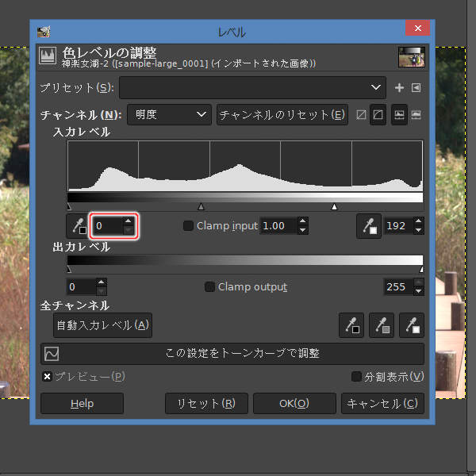
Task: Pick input black point eyedropper
Action: pyautogui.click(x=79, y=226)
